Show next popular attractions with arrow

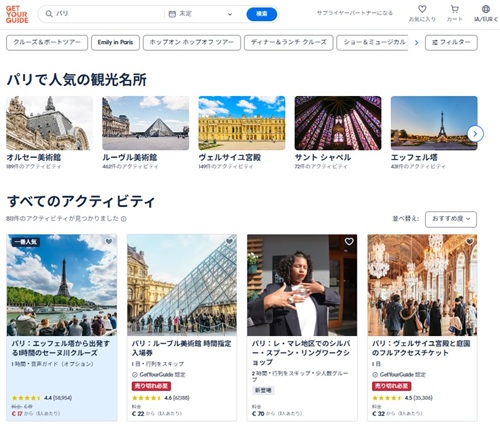pyautogui.click(x=475, y=134)
